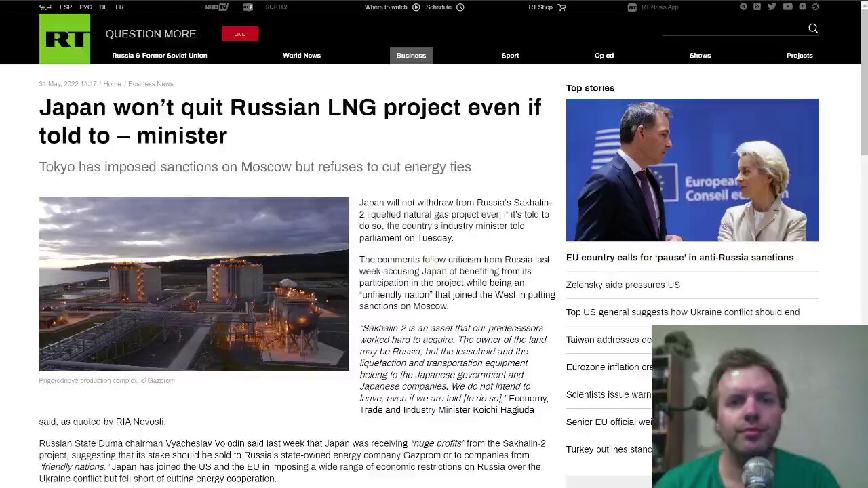Click the RT Shop text link
This screenshot has width=868, height=488.
click(x=540, y=7)
